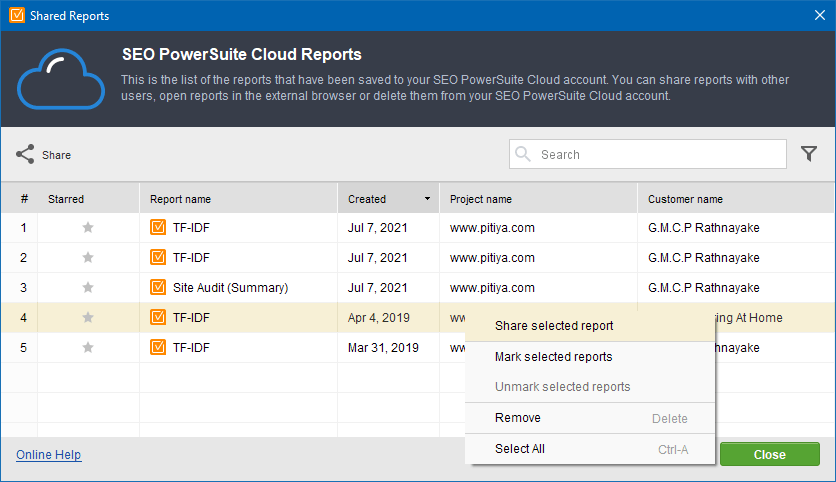Image resolution: width=836 pixels, height=482 pixels.
Task: Select TF-IDF report name in row 5
Action: 191,347
